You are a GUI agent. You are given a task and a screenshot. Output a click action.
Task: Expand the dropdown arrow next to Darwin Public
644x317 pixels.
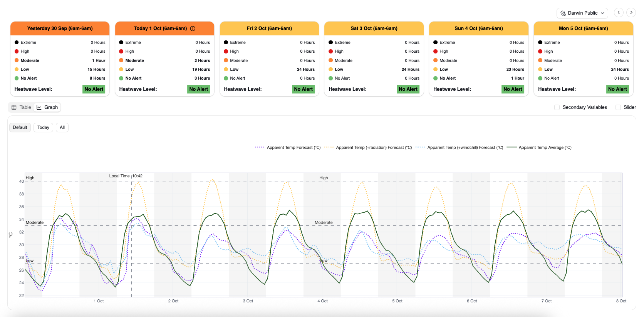coord(602,13)
